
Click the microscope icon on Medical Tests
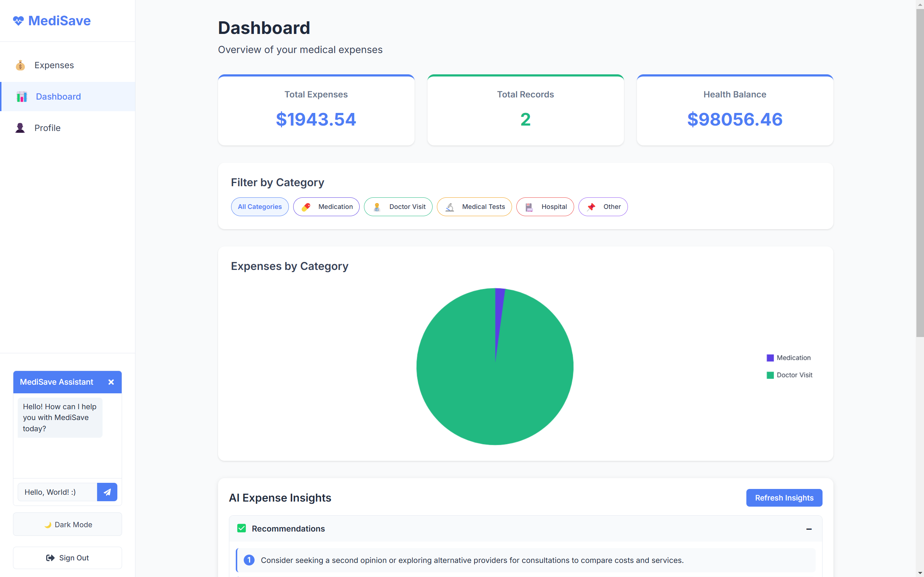pyautogui.click(x=450, y=207)
